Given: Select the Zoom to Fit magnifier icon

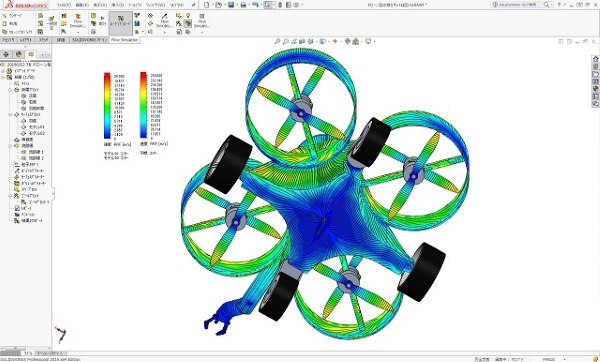Looking at the screenshot, I should (x=277, y=41).
